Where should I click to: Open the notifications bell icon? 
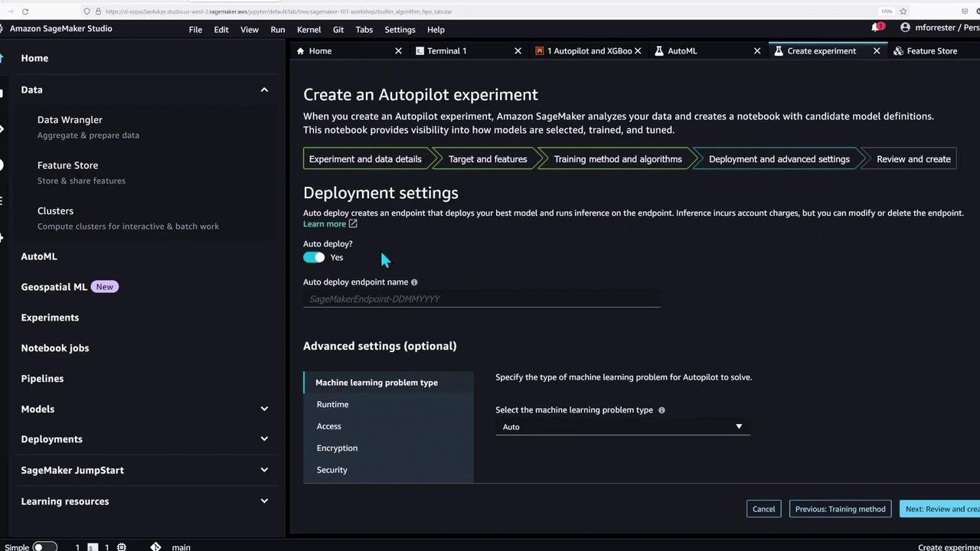[x=876, y=28]
